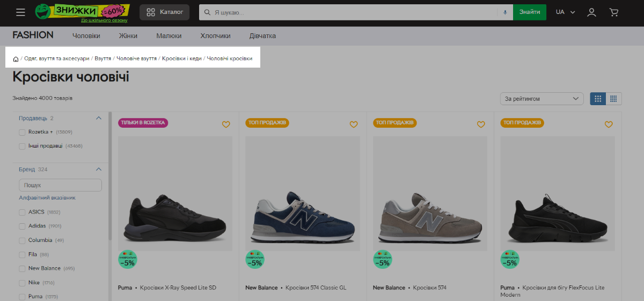Add Puma FlexFocus Lite to wishlist
The height and width of the screenshot is (301, 644).
[609, 124]
